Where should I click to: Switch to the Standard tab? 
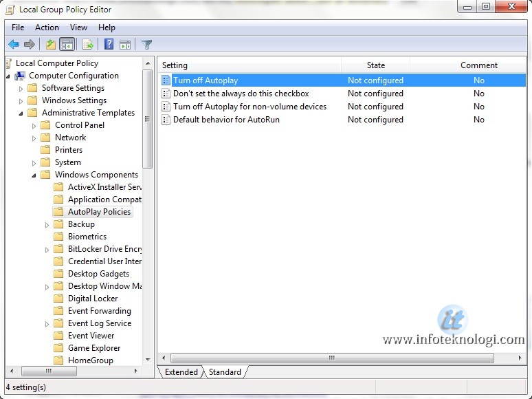click(x=225, y=372)
